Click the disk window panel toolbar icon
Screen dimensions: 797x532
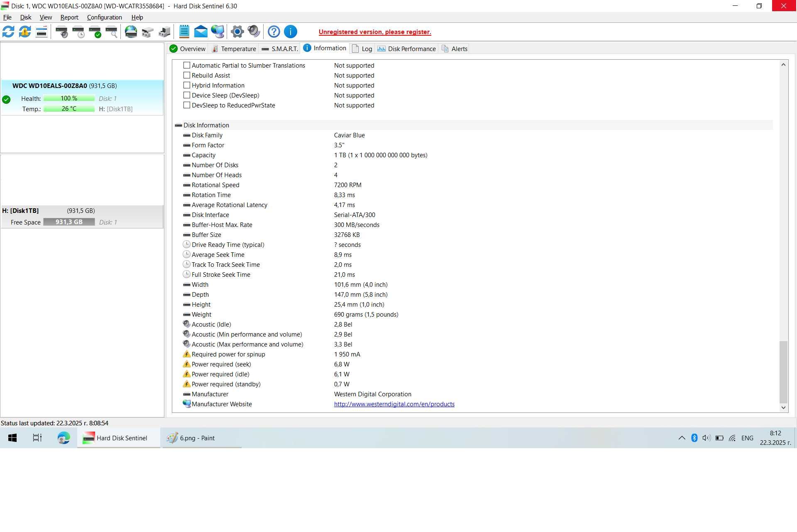tap(42, 32)
